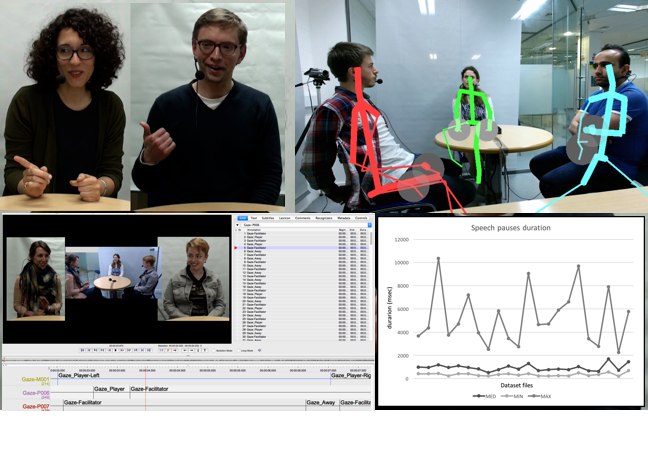Select the Gaze-P007 tier label

pos(36,406)
